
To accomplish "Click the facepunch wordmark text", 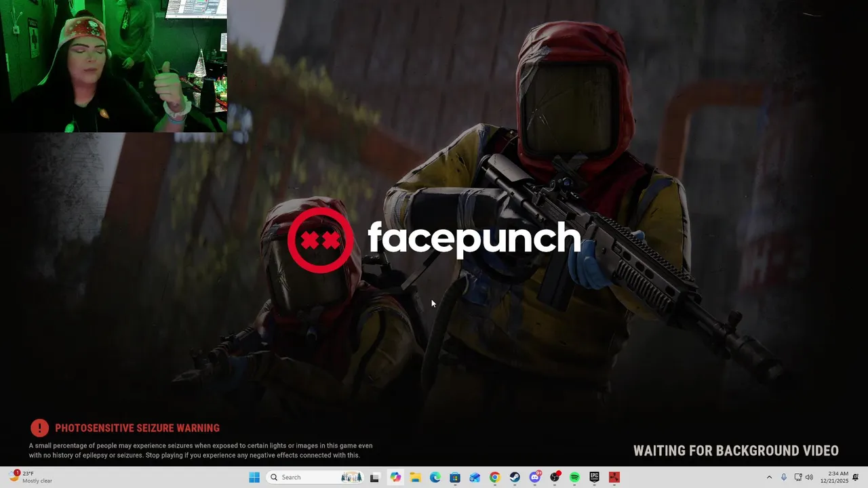I will 474,239.
